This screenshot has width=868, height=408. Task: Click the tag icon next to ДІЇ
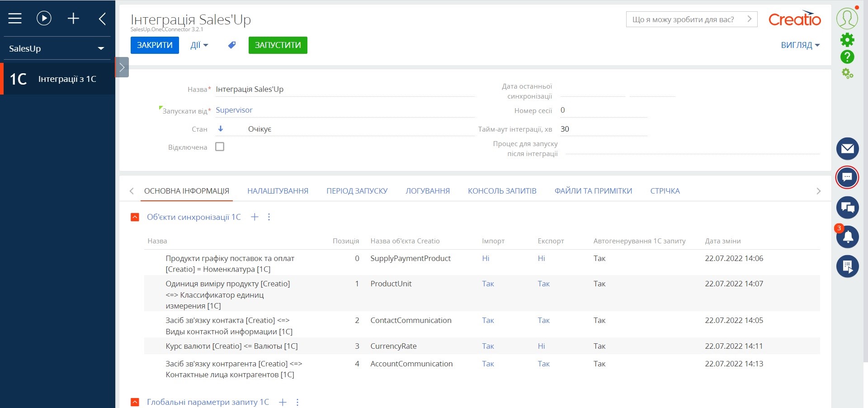coord(232,45)
